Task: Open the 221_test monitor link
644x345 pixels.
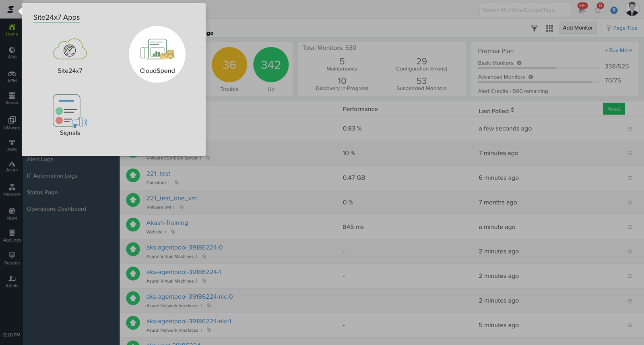Action: click(158, 174)
